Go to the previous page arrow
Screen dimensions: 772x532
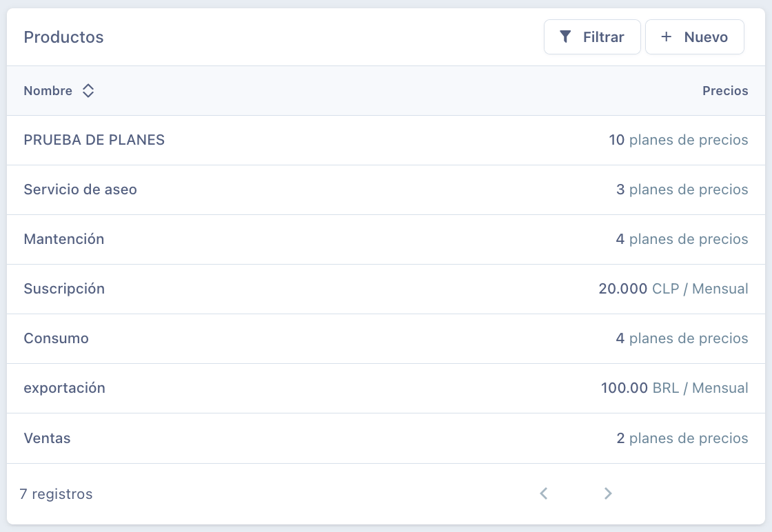pyautogui.click(x=544, y=493)
